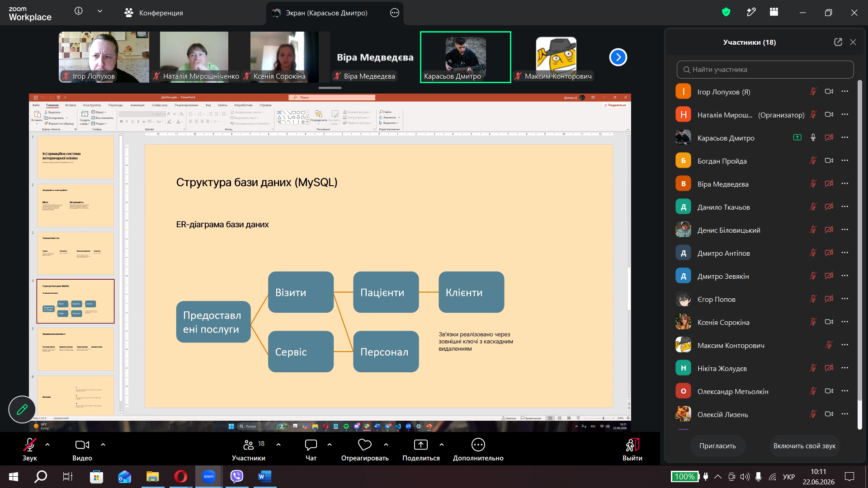Click the Пригласить button
The image size is (868, 488).
[x=717, y=446]
